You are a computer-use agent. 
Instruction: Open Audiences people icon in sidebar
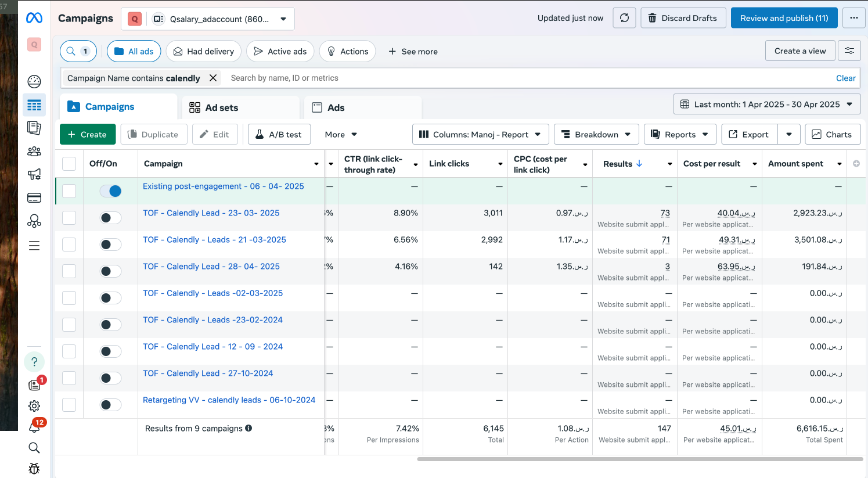34,152
